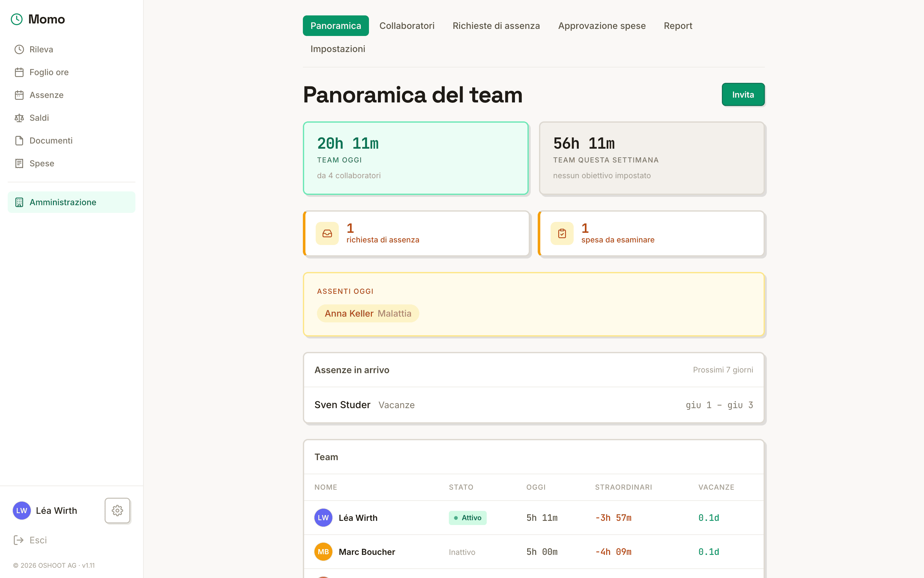
Task: Click the Anna Keller Malattia chip
Action: (x=368, y=313)
